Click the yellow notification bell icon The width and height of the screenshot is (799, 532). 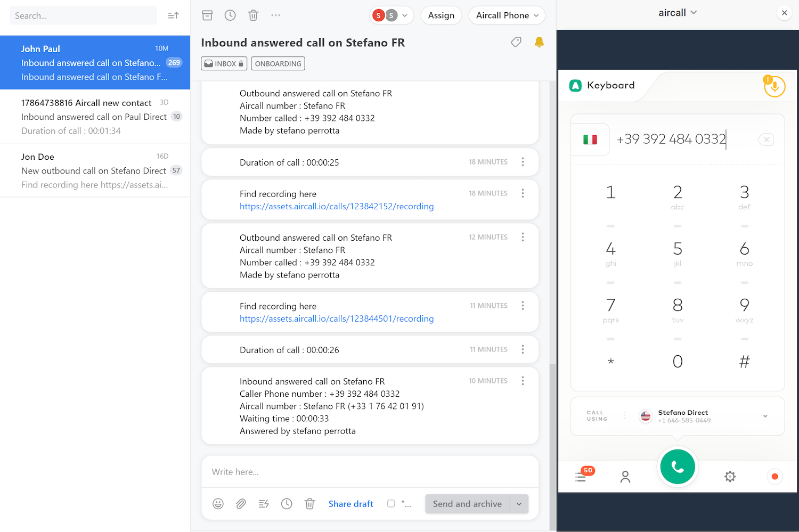coord(539,42)
